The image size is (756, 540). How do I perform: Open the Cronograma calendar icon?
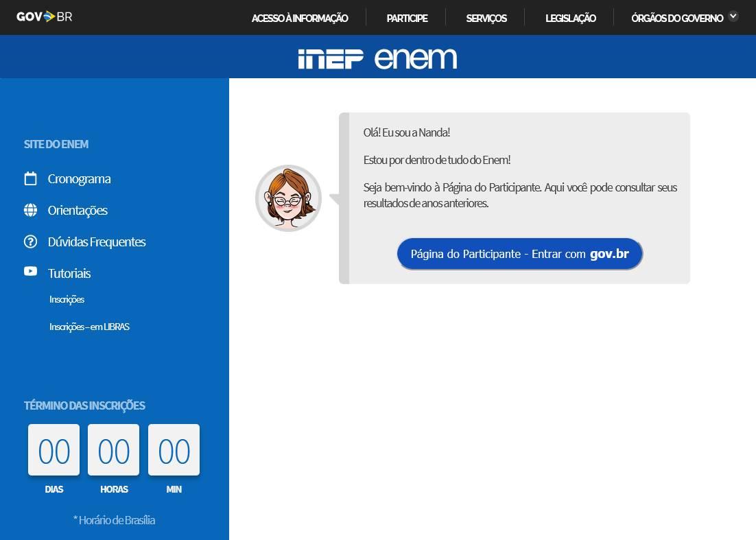point(30,178)
